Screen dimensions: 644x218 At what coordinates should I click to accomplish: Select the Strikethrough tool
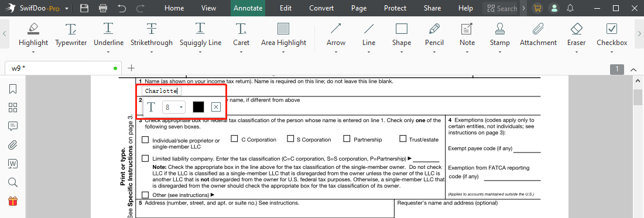(x=152, y=35)
